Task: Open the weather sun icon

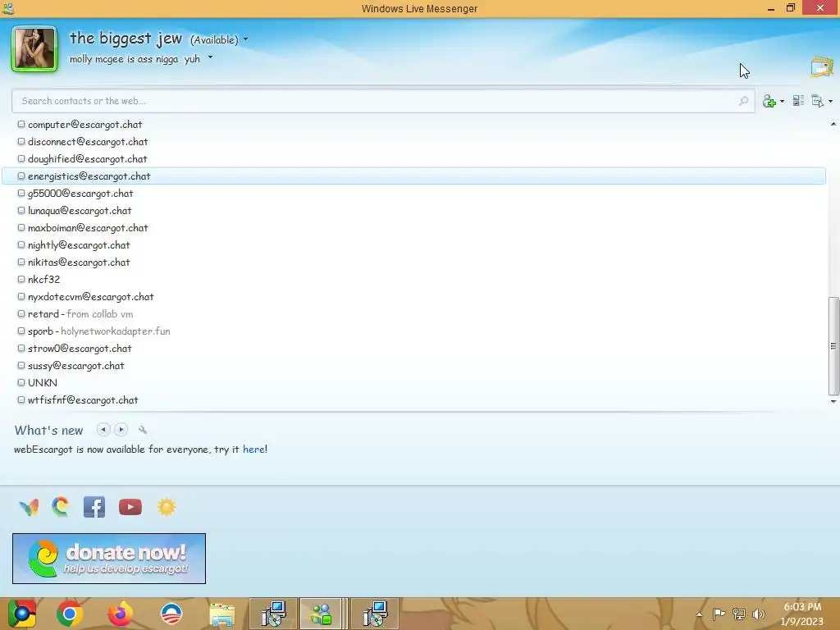Action: tap(166, 507)
